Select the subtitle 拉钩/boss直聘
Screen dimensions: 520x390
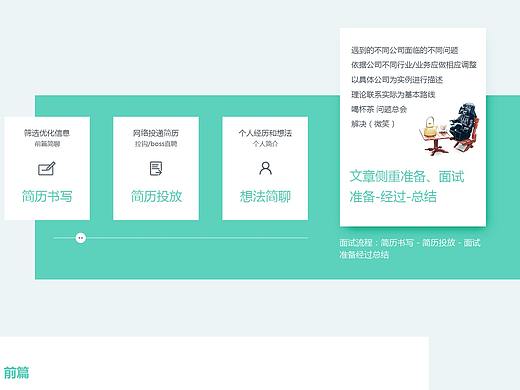click(156, 144)
